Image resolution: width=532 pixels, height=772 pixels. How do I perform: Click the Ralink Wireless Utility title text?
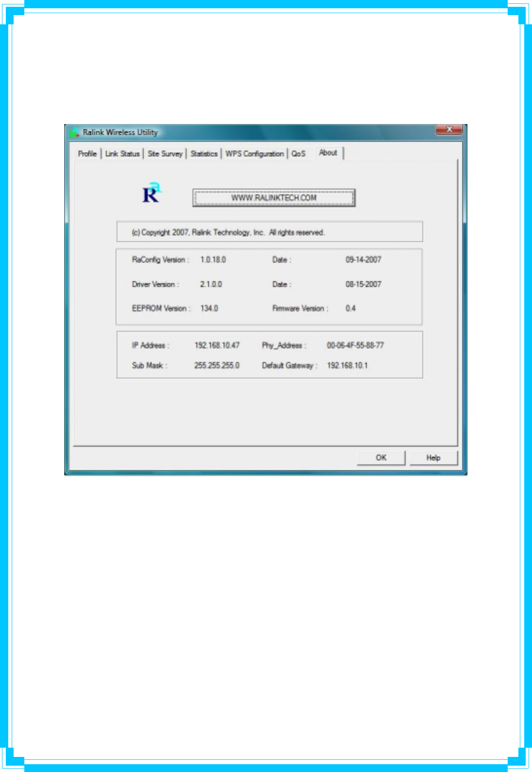120,132
